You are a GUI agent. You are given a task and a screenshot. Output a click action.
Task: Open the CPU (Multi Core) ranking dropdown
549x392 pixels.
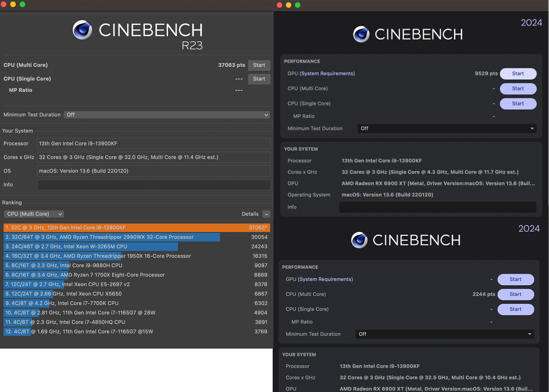point(34,214)
